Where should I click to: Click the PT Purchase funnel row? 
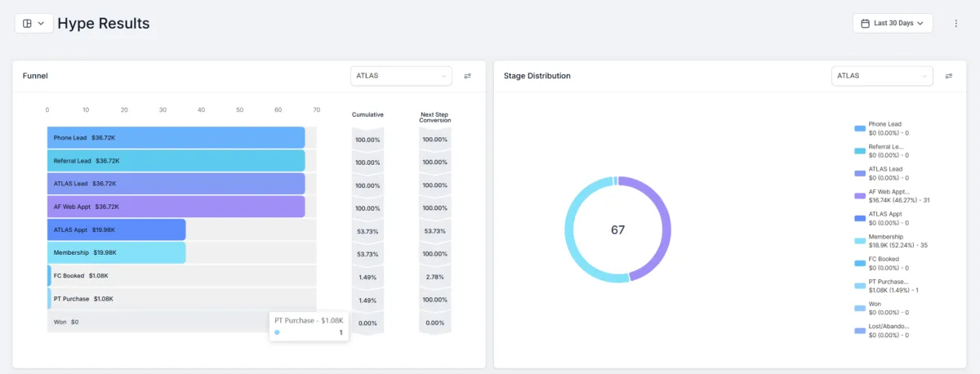tap(182, 298)
